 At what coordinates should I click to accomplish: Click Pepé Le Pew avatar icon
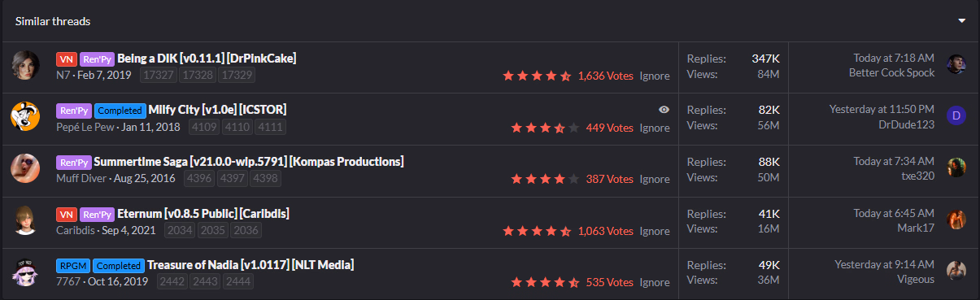click(x=25, y=117)
